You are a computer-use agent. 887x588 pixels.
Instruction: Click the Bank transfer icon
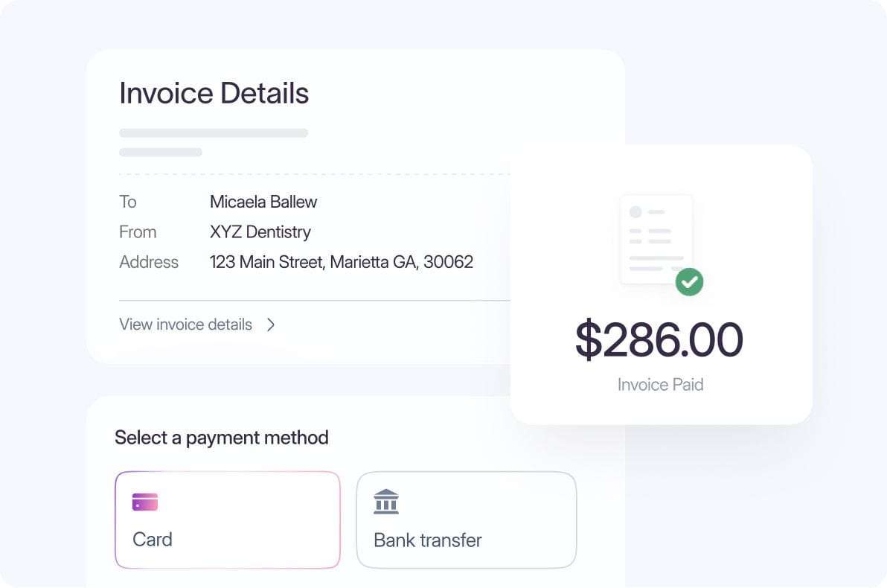tap(385, 501)
